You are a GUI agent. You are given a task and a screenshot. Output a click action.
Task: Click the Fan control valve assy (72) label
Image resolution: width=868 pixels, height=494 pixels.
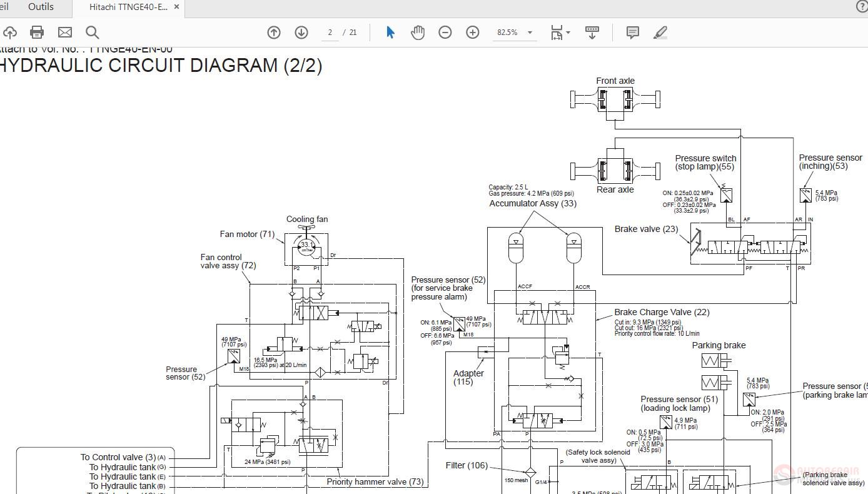pyautogui.click(x=228, y=261)
